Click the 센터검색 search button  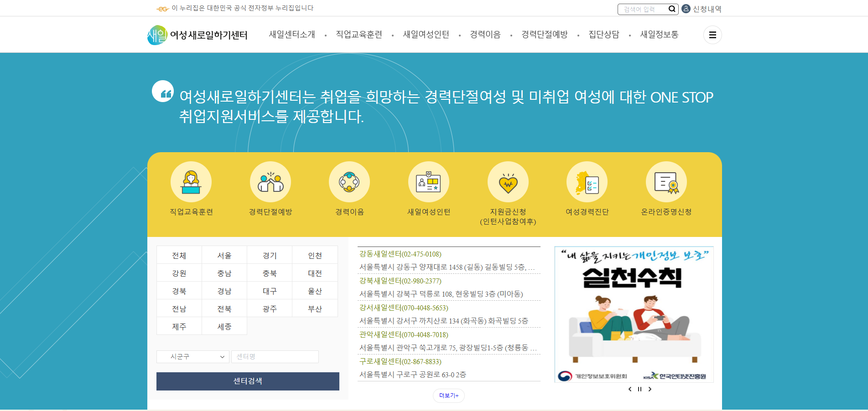tap(248, 381)
